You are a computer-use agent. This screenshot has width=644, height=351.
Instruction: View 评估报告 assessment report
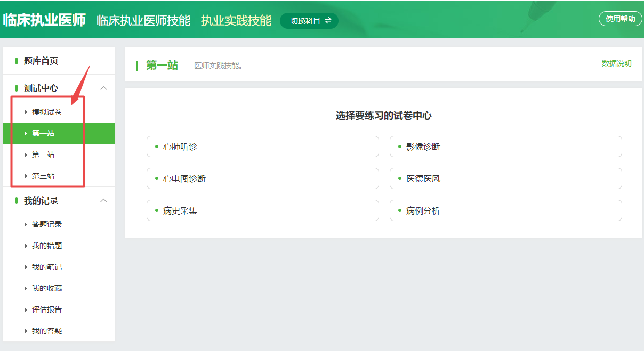pyautogui.click(x=47, y=309)
